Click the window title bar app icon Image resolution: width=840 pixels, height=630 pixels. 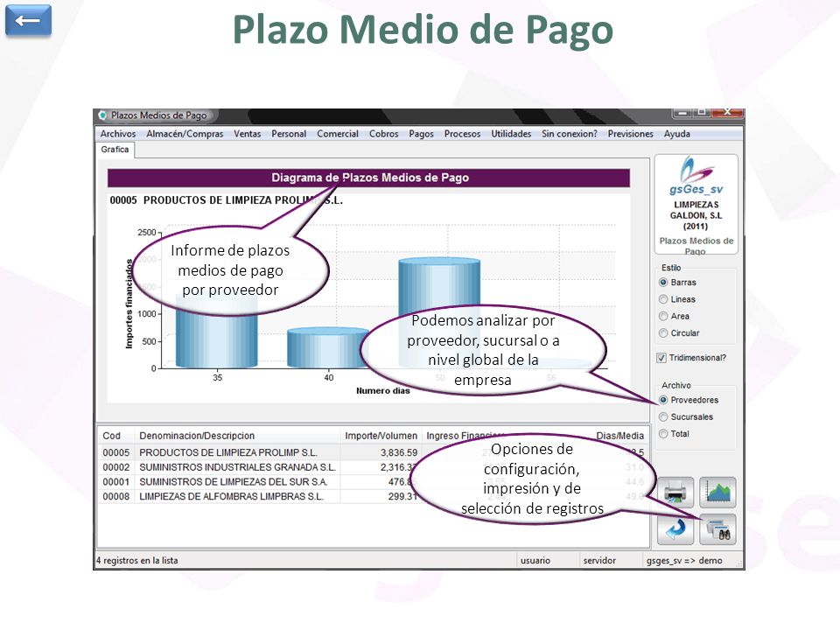click(102, 115)
